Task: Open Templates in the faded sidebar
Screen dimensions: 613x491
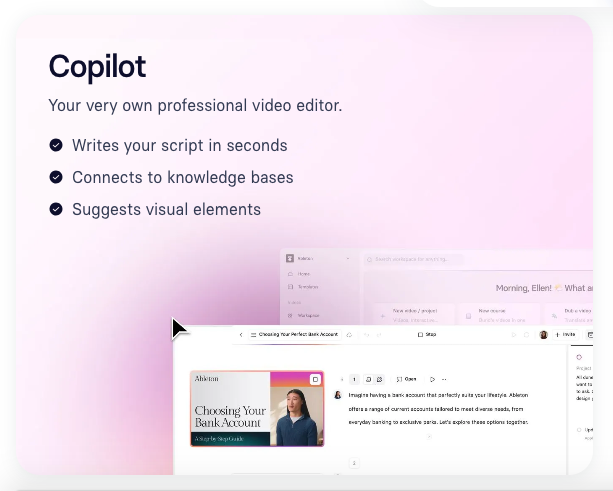Action: (306, 285)
